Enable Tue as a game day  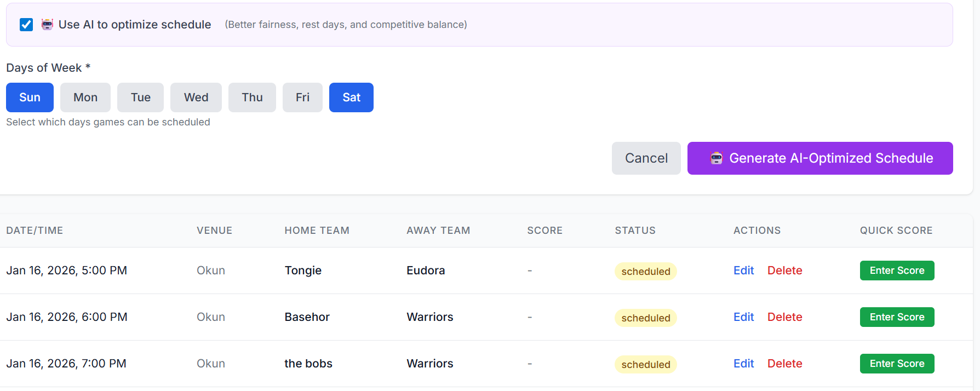tap(140, 97)
